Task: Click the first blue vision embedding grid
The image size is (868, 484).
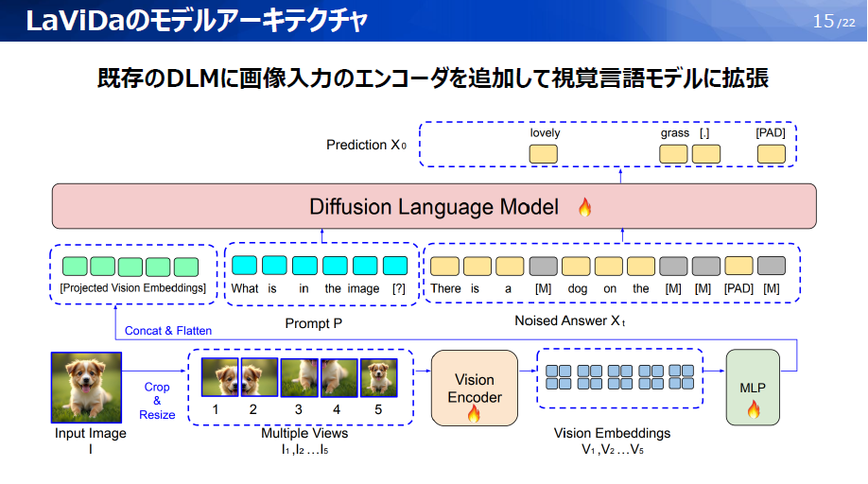Action: pyautogui.click(x=559, y=377)
